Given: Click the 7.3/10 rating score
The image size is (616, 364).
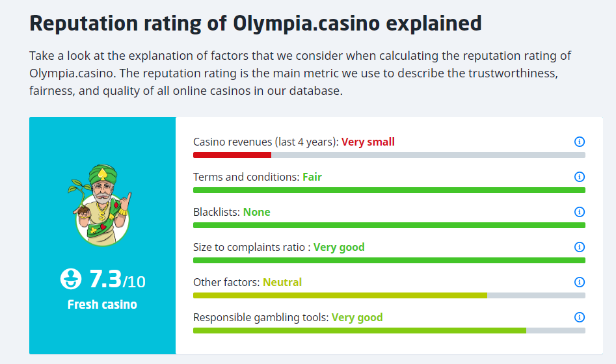Looking at the screenshot, I should click(117, 279).
